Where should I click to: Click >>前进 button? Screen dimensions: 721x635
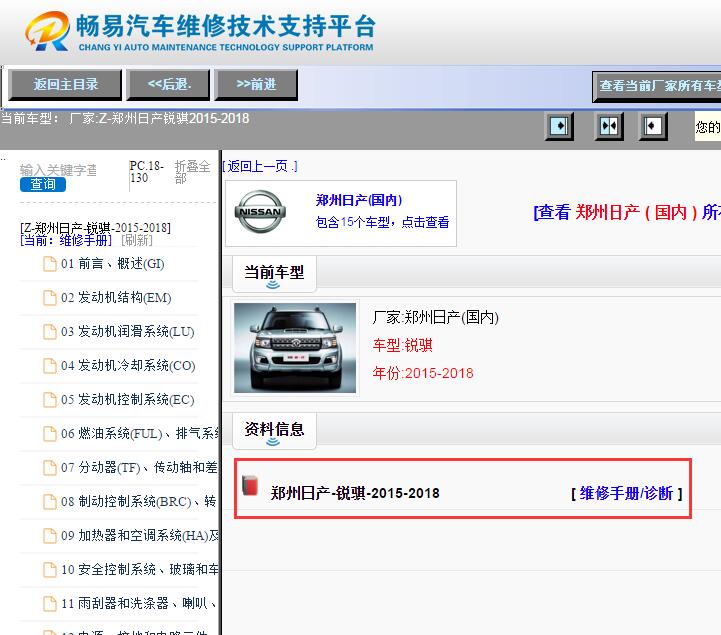coord(256,85)
